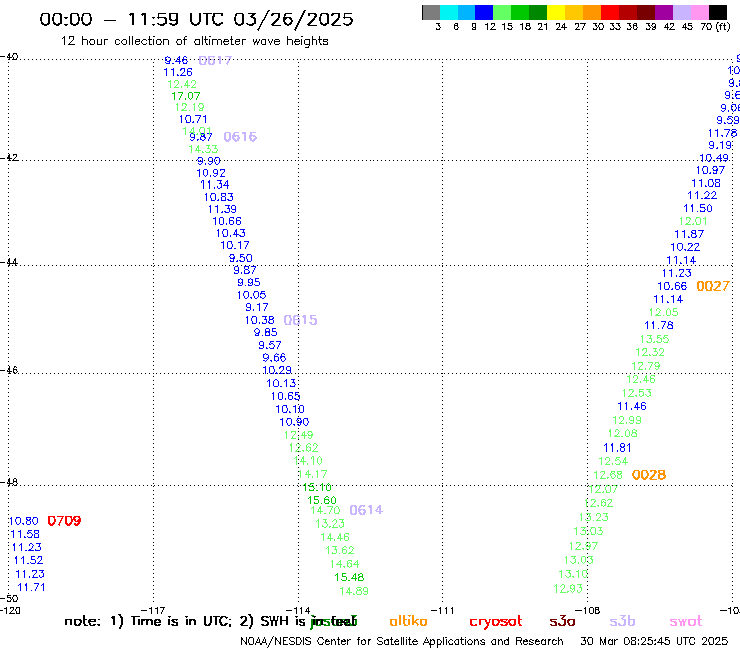Click the longitude axis label -111
The image size is (740, 650).
pyautogui.click(x=442, y=610)
